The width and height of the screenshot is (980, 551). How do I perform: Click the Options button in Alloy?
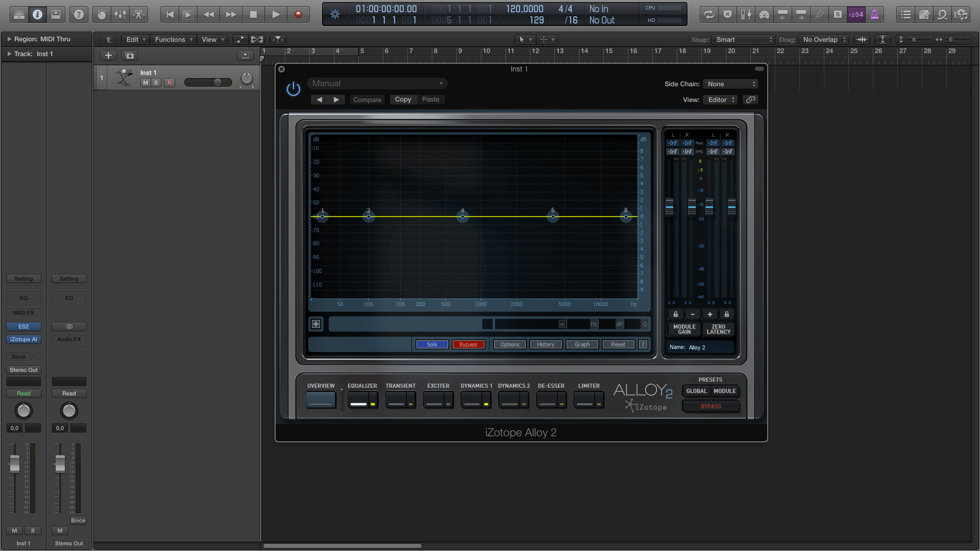click(510, 344)
